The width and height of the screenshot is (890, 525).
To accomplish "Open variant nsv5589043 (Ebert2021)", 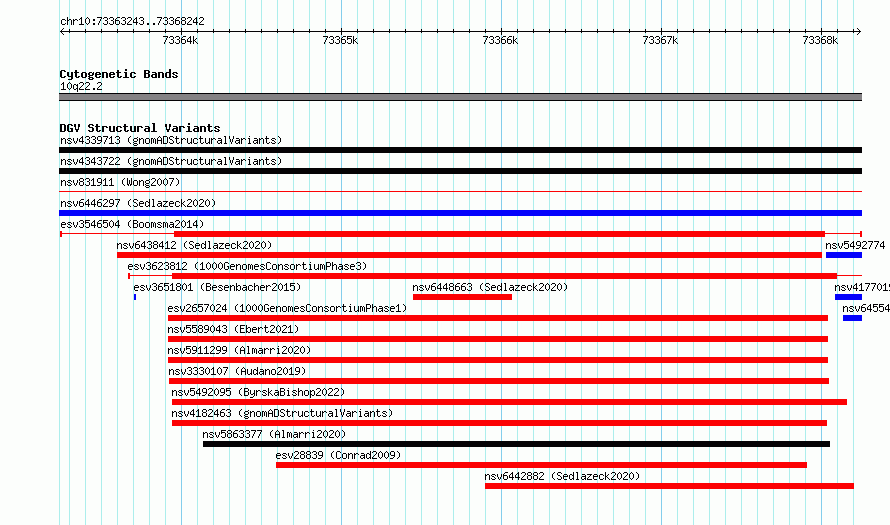I will click(x=233, y=329).
